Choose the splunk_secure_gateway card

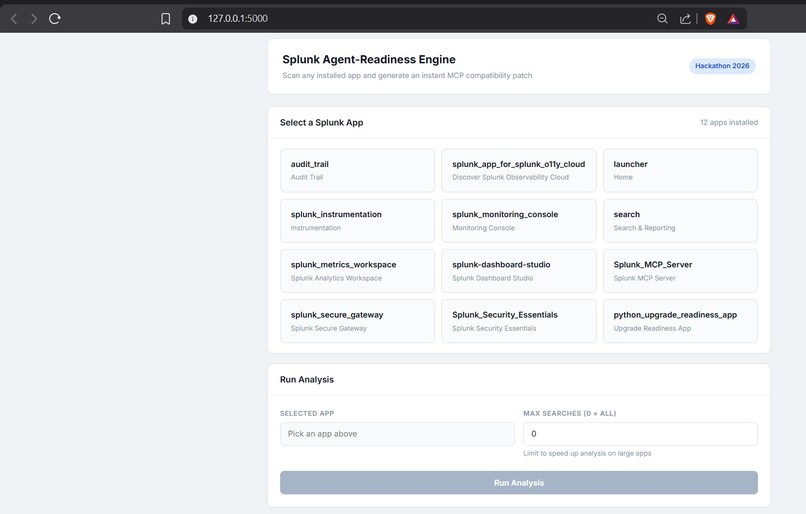357,321
